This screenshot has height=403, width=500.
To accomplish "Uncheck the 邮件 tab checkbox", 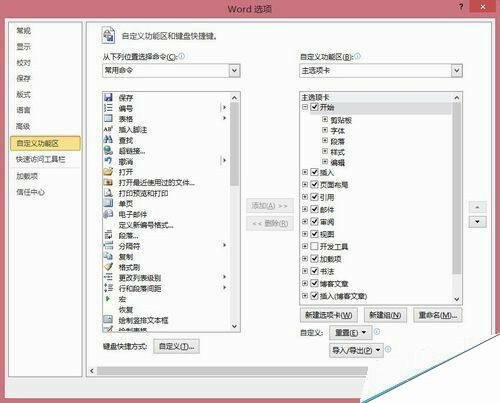I will [314, 209].
